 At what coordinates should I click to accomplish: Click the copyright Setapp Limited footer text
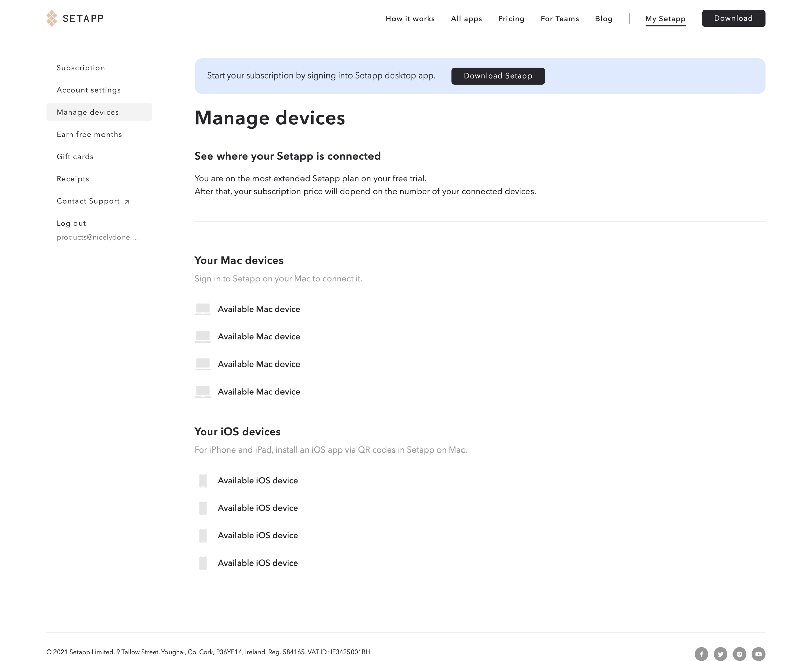[208, 652]
